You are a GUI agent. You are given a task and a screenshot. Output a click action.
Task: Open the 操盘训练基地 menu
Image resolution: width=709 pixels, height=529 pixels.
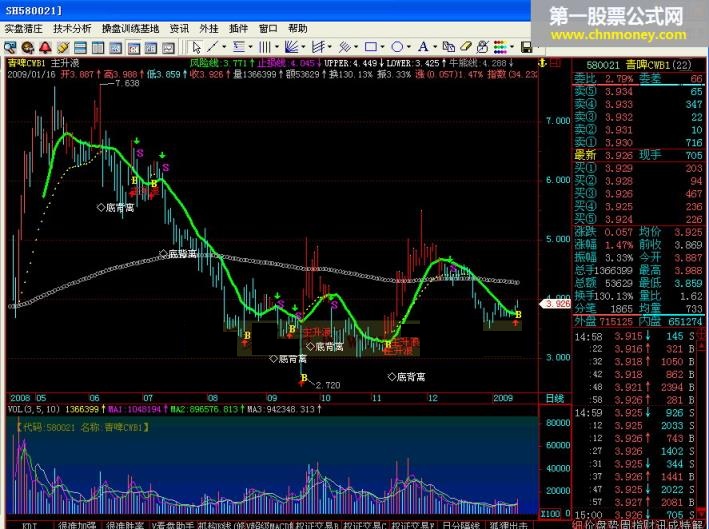click(x=130, y=29)
